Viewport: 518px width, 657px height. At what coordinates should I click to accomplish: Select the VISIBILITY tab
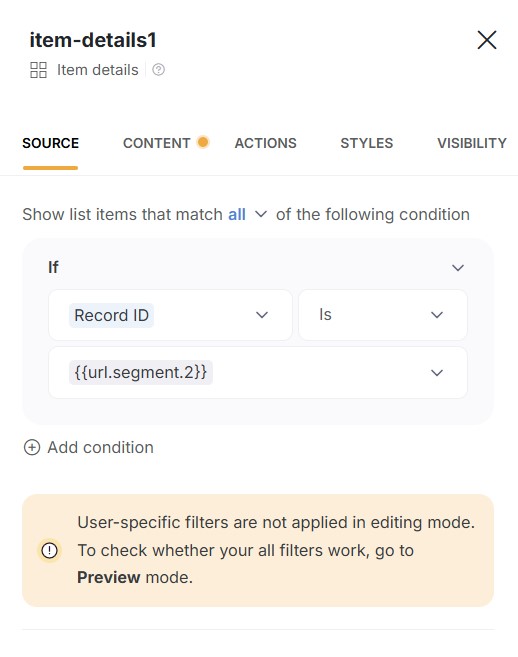tap(472, 143)
